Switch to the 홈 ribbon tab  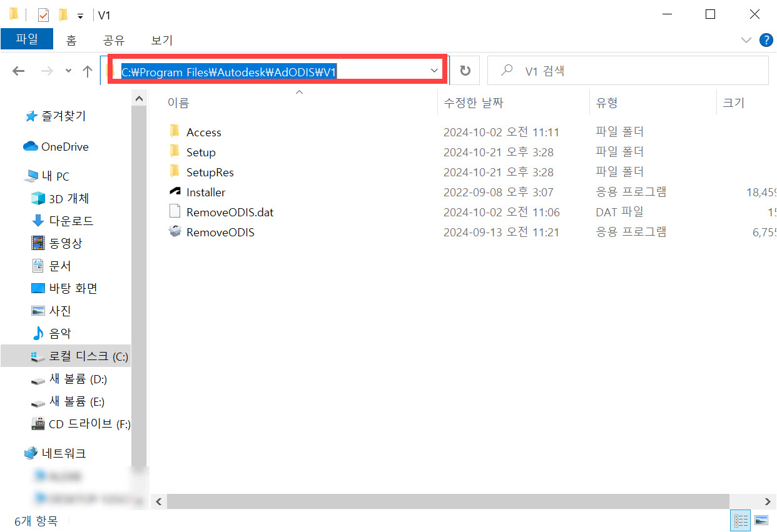pos(71,40)
